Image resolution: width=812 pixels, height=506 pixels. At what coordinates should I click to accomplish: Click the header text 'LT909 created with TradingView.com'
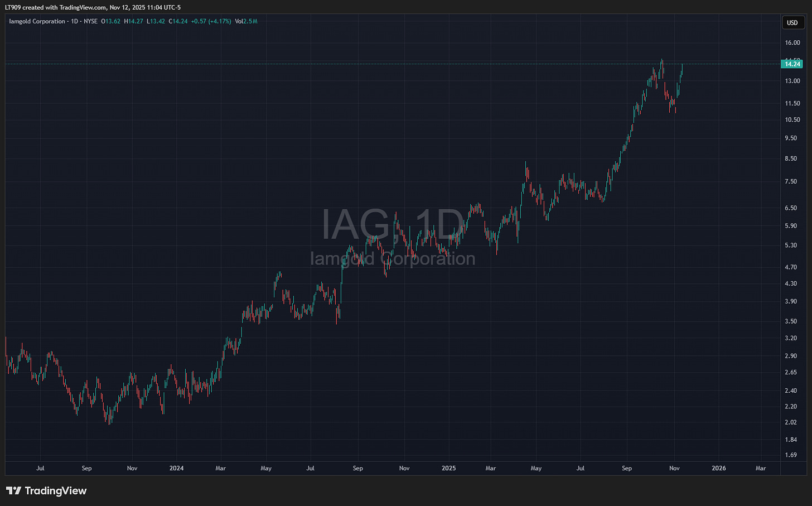[x=55, y=7]
